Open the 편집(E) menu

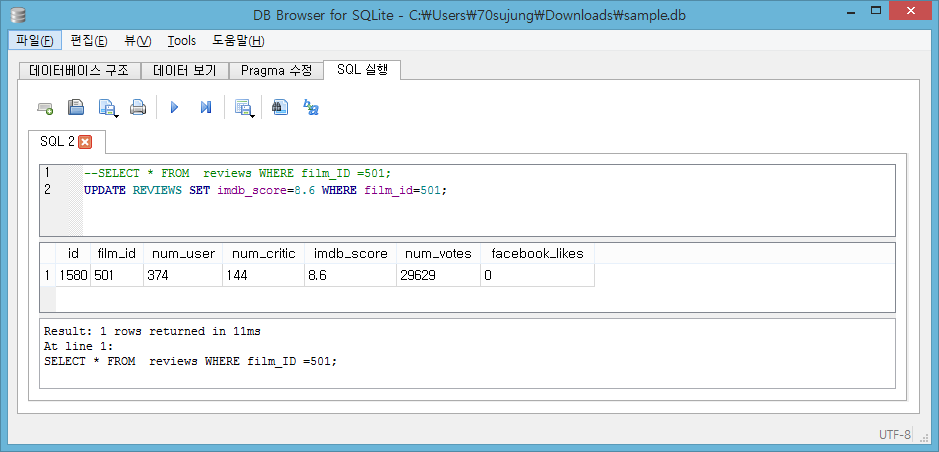pyautogui.click(x=89, y=41)
